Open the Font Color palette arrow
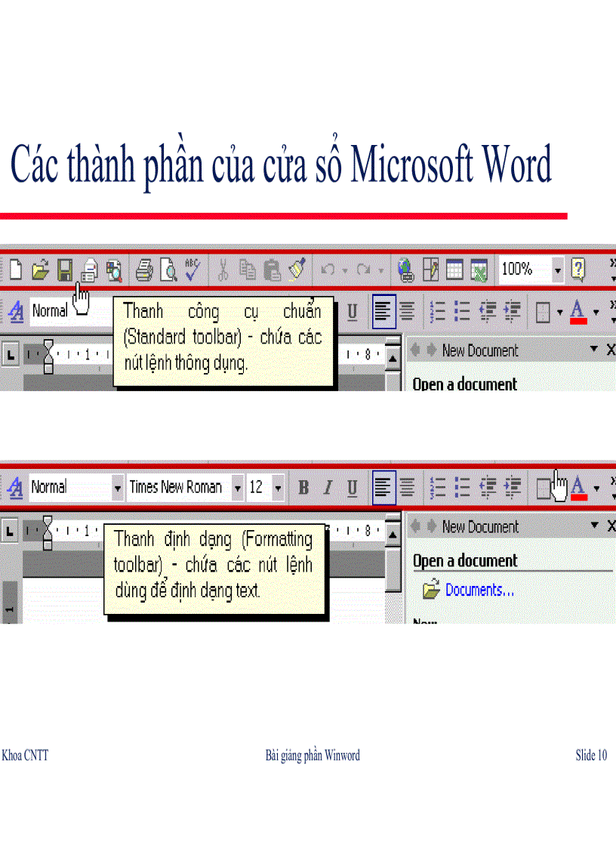The width and height of the screenshot is (616, 848). click(x=596, y=488)
